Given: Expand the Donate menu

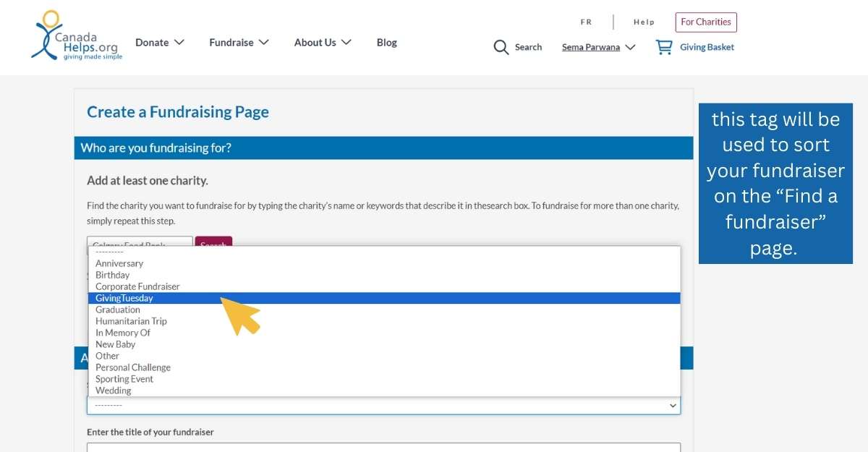Looking at the screenshot, I should (x=159, y=43).
